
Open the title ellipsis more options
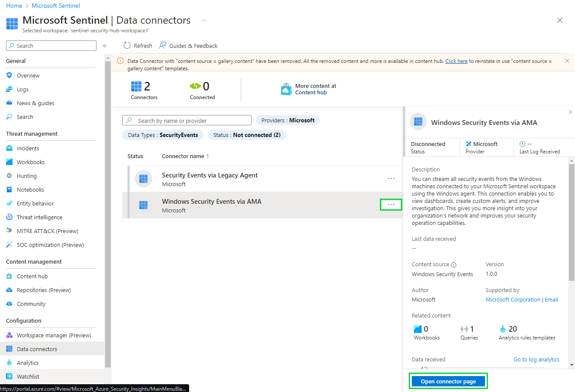coord(204,20)
